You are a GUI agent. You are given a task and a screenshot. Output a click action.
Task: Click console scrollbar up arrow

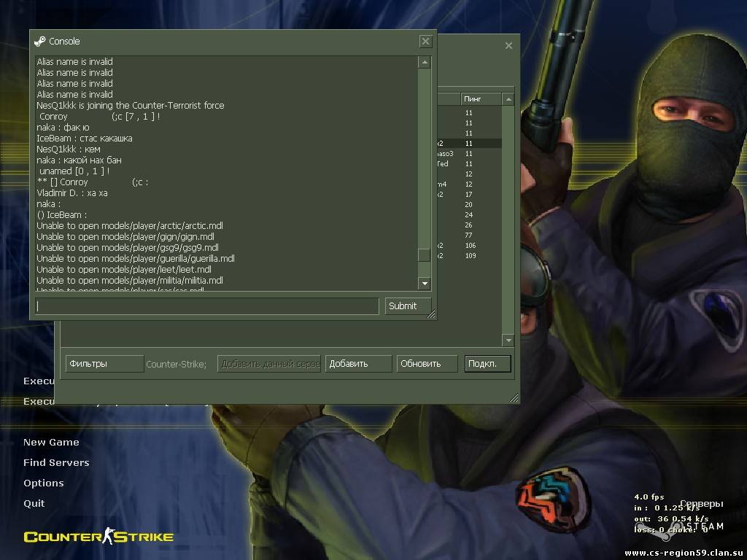pos(425,63)
